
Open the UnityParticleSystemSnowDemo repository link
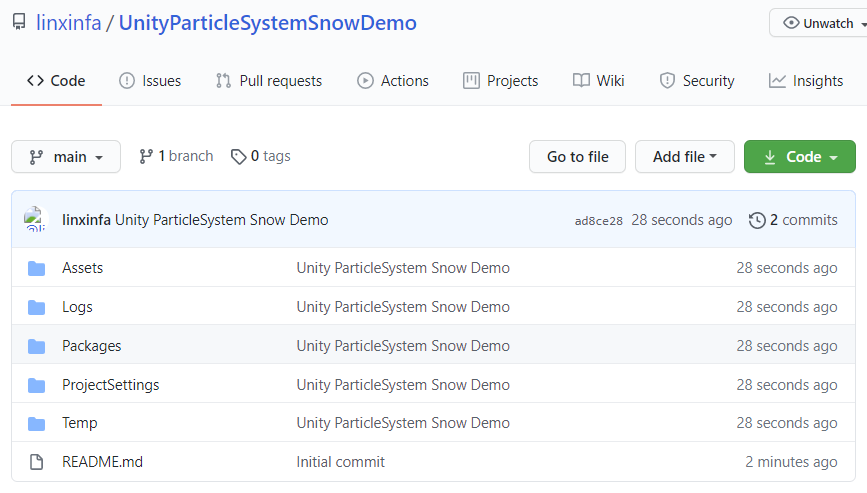268,23
